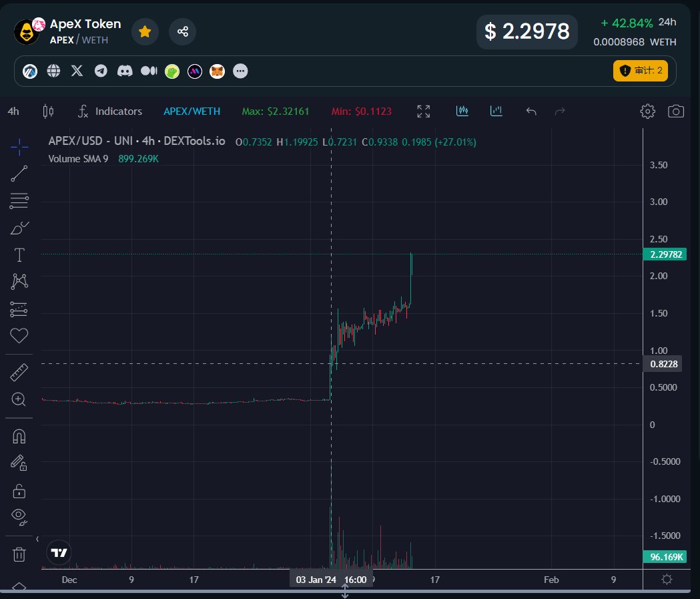The width and height of the screenshot is (700, 599).
Task: Click the crosshair price label 0.8228
Action: click(x=663, y=364)
